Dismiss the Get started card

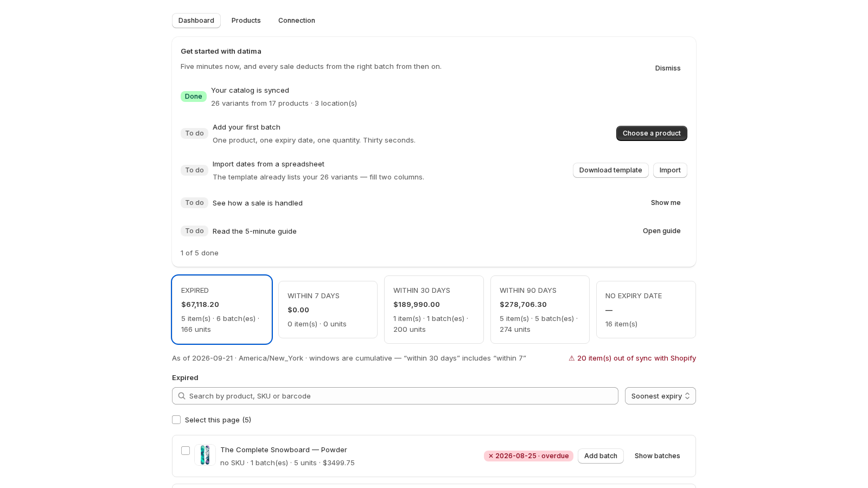pos(668,68)
